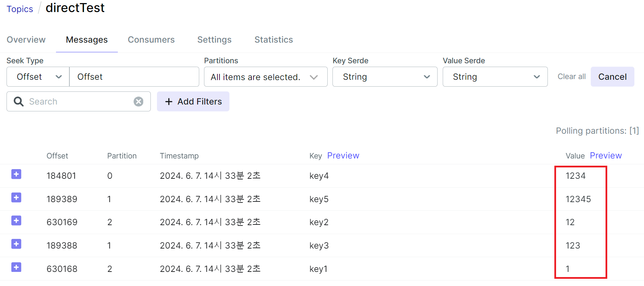Expand message row with key3
The image size is (644, 286).
(16, 244)
